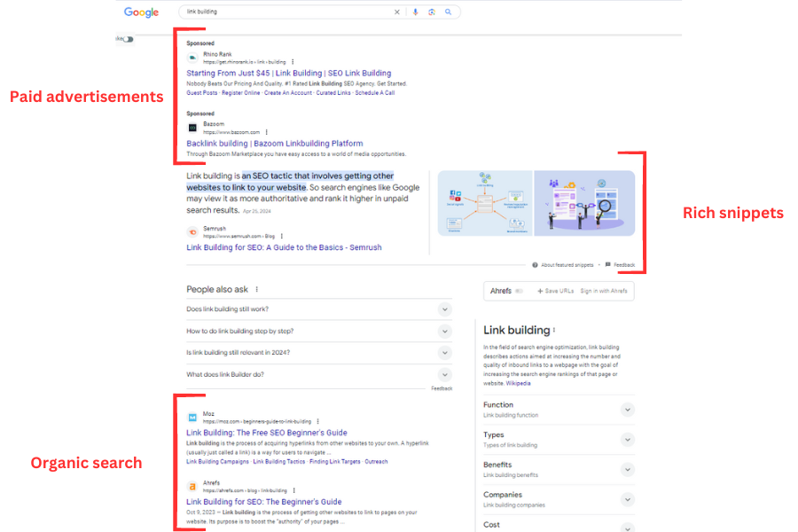Open Moz result options menu
Image resolution: width=798 pixels, height=532 pixels.
318,421
